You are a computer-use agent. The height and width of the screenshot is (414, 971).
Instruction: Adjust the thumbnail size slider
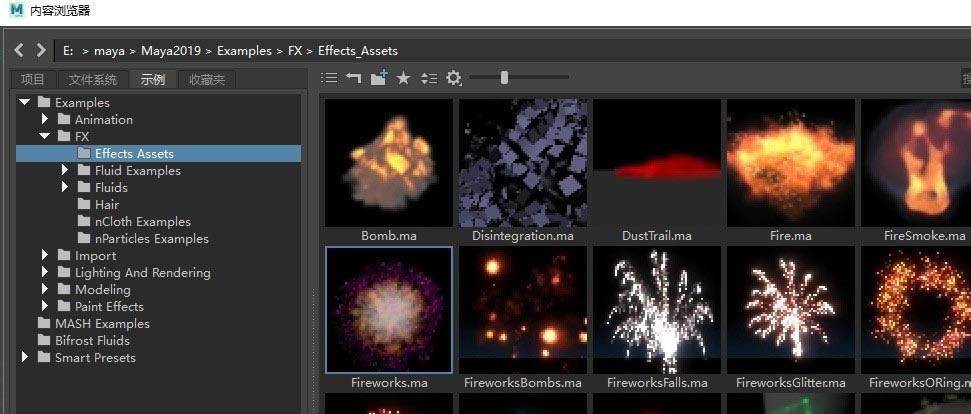click(x=505, y=77)
